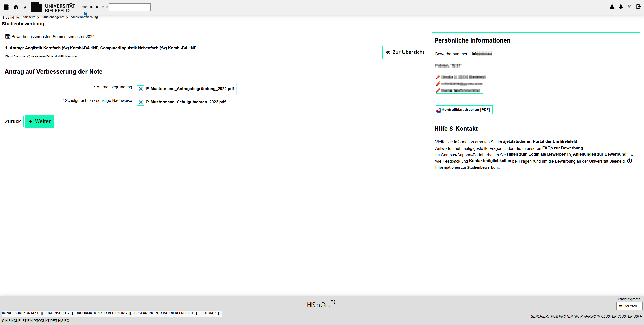
Task: Open Kontaktmöglichkeiten link
Action: click(490, 161)
